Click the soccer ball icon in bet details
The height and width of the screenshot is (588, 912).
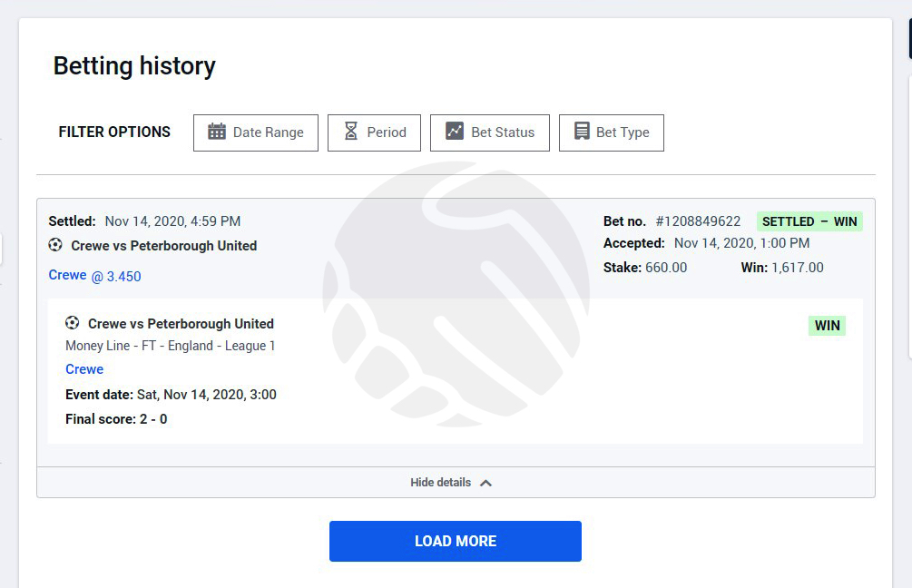coord(72,323)
